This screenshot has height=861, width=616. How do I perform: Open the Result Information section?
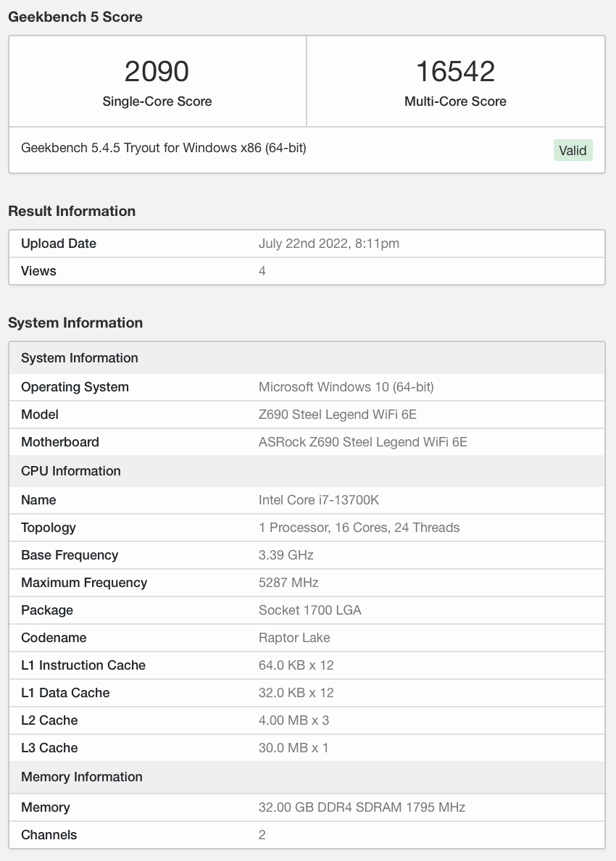click(x=71, y=211)
